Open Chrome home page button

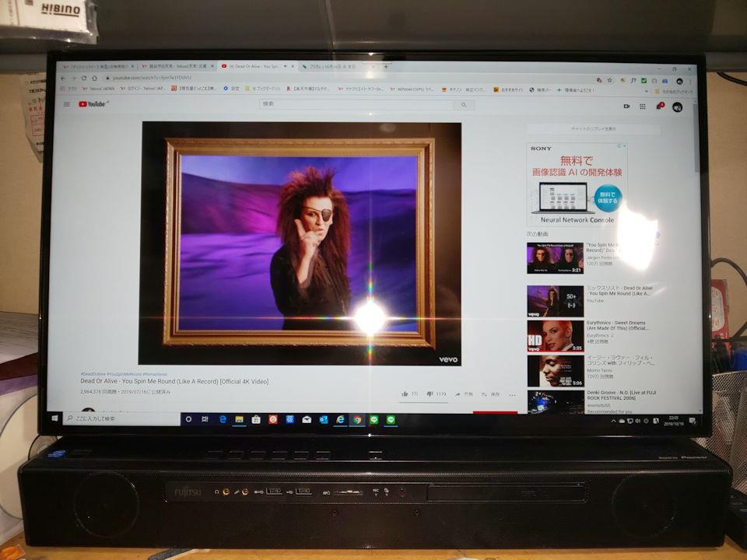coord(94,78)
